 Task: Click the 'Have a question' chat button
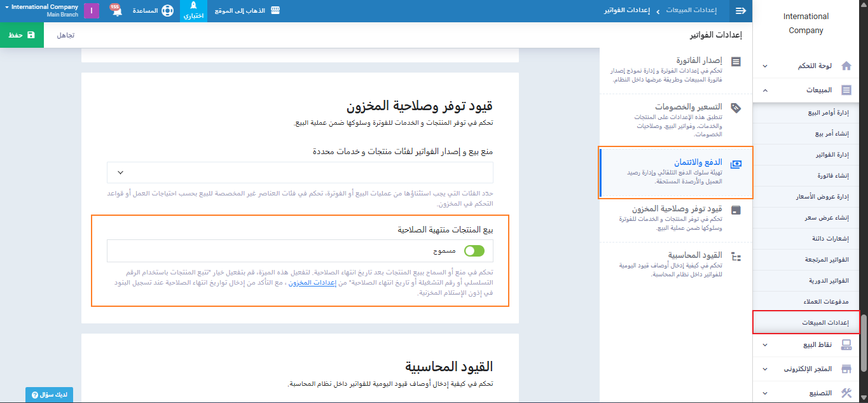49,395
